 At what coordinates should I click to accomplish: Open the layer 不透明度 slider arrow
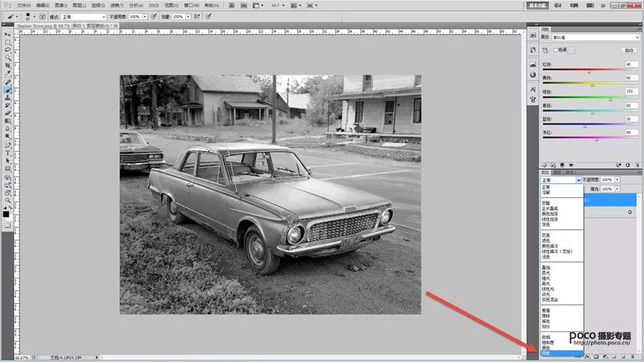pyautogui.click(x=617, y=180)
